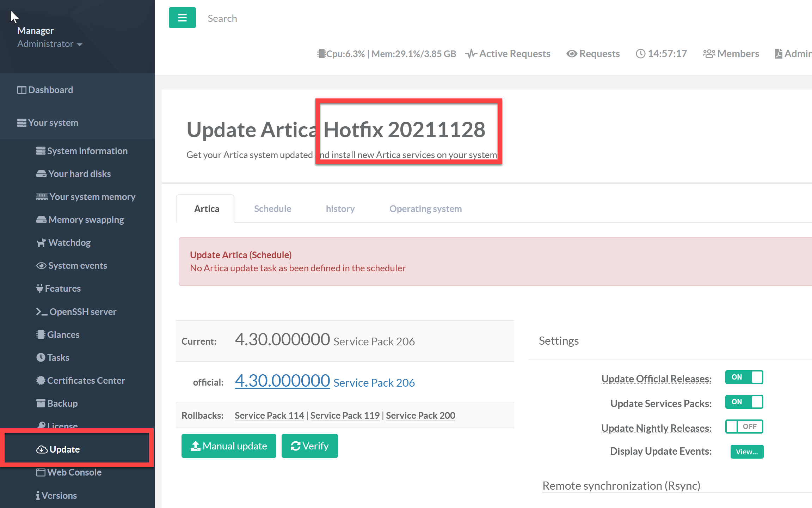Click the Requests eye icon in the top bar

pos(572,54)
